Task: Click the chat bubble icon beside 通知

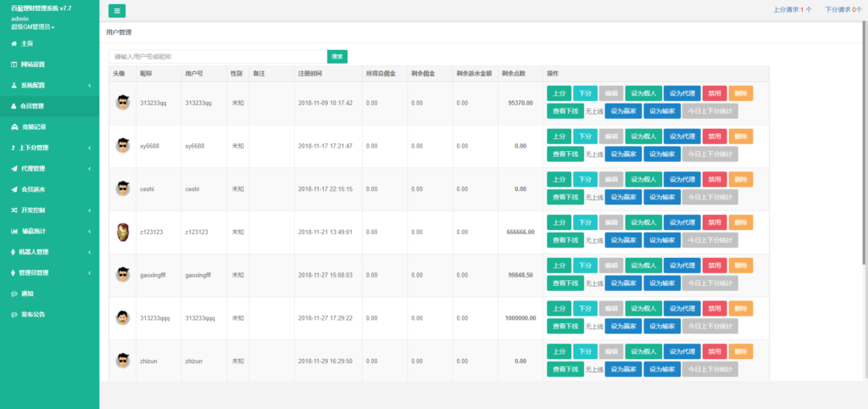Action: 14,294
